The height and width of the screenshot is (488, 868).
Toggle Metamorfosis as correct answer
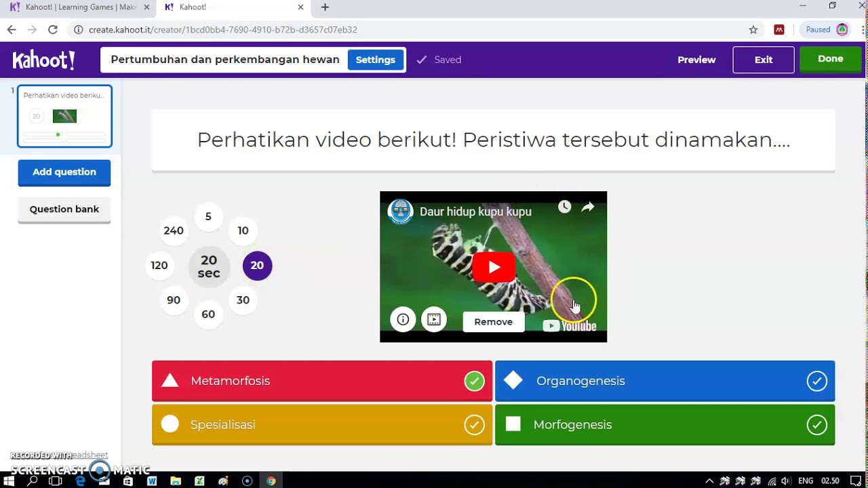click(x=474, y=381)
